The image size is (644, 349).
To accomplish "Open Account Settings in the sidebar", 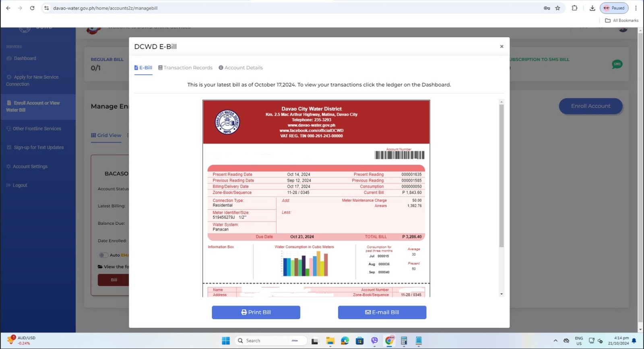I will [x=27, y=166].
